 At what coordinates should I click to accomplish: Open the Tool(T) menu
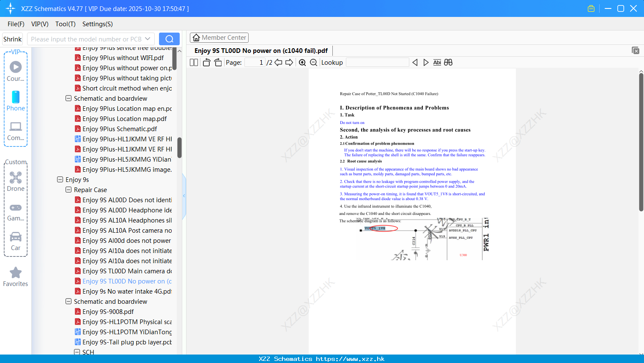[65, 24]
